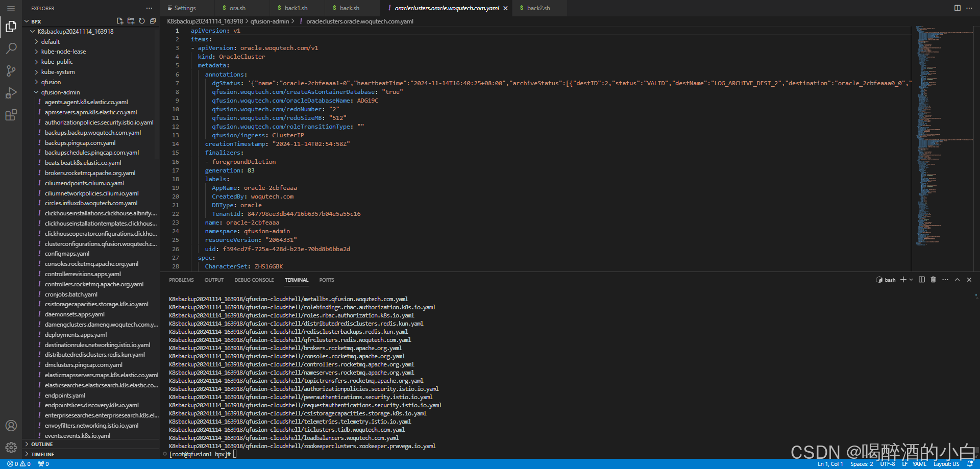
Task: Click Ln 1, Col 1 in status bar
Action: coord(830,464)
